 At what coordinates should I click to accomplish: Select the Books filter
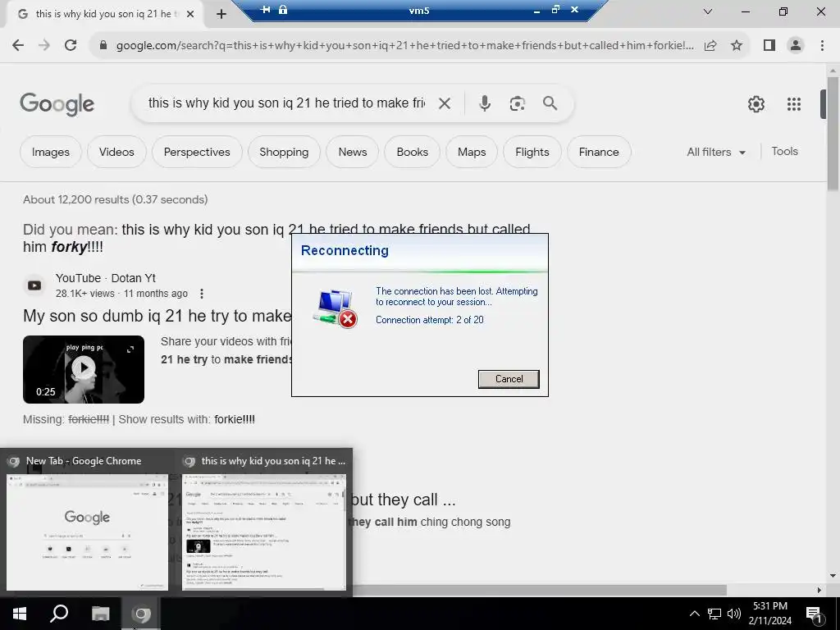click(x=413, y=152)
